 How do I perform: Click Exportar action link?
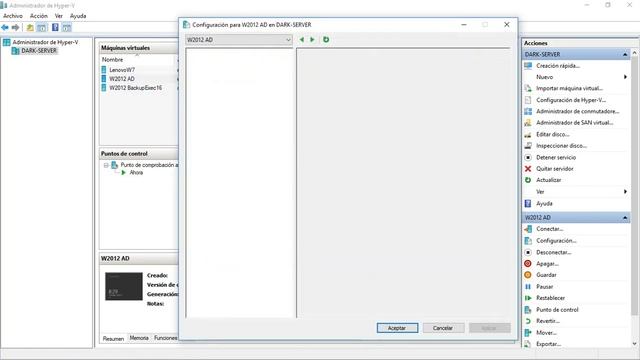coord(549,344)
